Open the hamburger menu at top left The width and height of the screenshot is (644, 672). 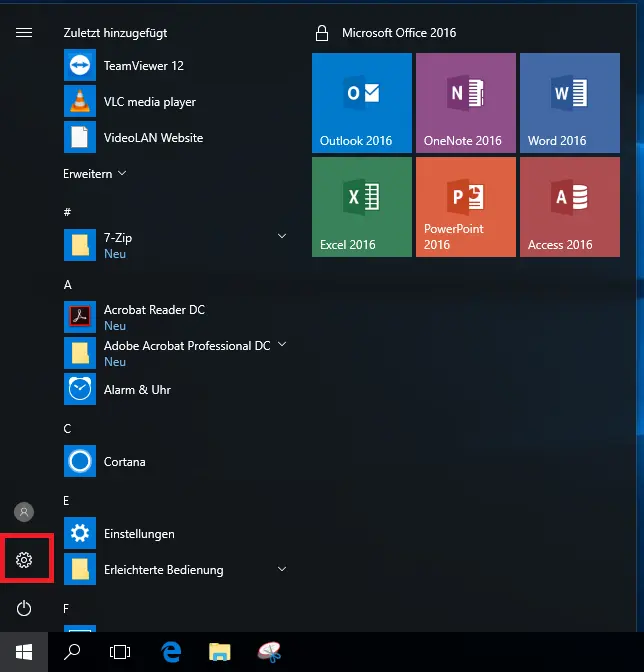coord(24,32)
